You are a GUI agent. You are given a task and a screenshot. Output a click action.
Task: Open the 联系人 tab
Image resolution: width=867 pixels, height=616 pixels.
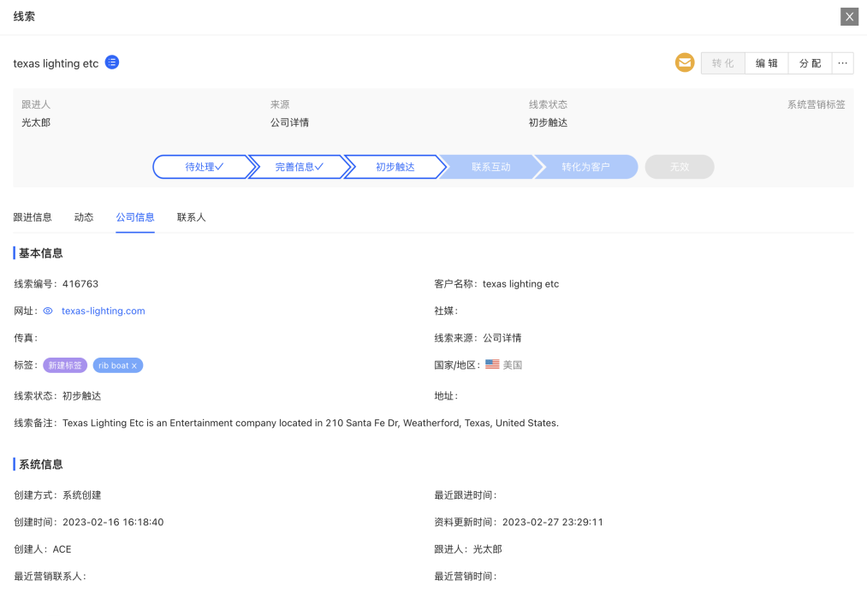[191, 217]
